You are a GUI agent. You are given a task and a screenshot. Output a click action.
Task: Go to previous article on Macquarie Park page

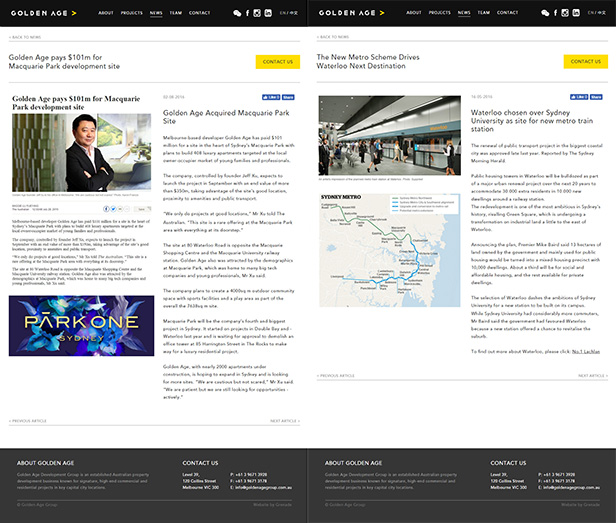[28, 421]
